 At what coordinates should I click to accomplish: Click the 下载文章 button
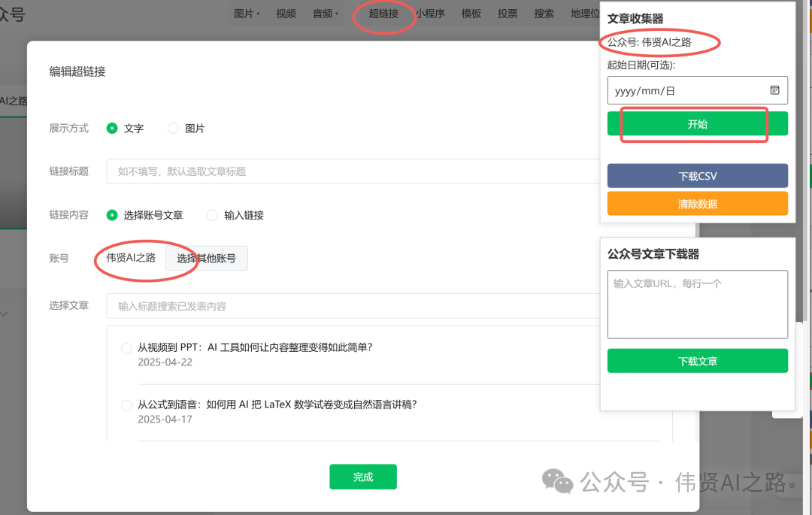click(x=698, y=362)
